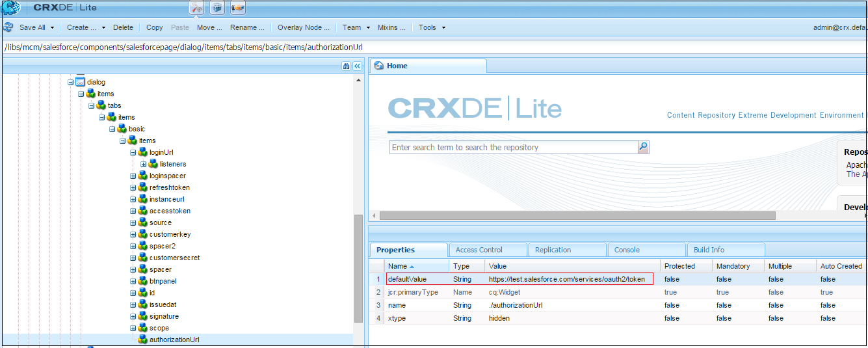The image size is (868, 348).
Task: Collapse the dialog tree node
Action: (x=71, y=83)
